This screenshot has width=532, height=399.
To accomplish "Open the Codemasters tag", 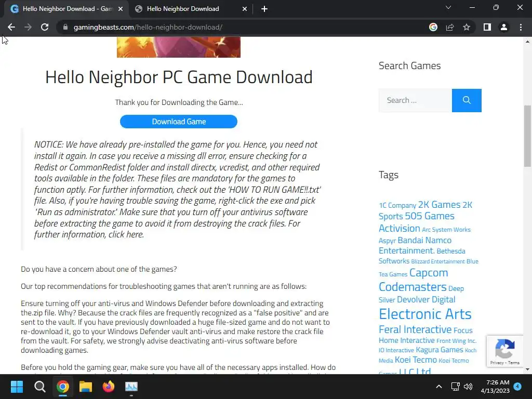I will click(x=413, y=287).
